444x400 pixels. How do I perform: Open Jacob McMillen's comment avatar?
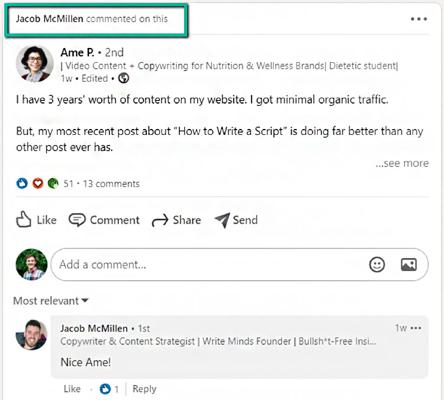[32, 335]
